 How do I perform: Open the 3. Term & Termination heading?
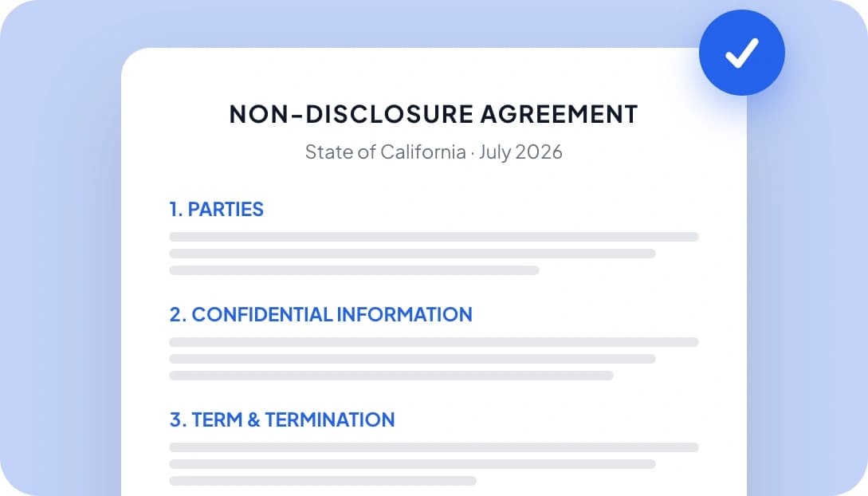coord(282,419)
